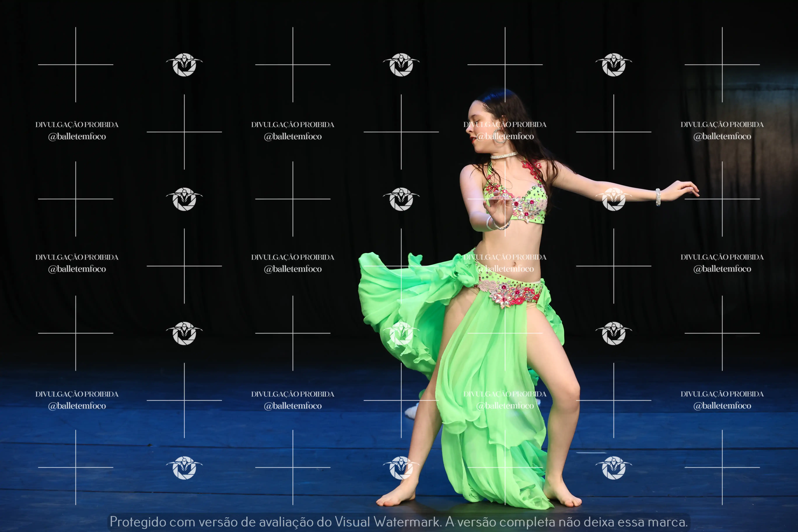Click the topmost-left camera shutter watermark logo
Screen dimensions: 798x532
pyautogui.click(x=184, y=64)
